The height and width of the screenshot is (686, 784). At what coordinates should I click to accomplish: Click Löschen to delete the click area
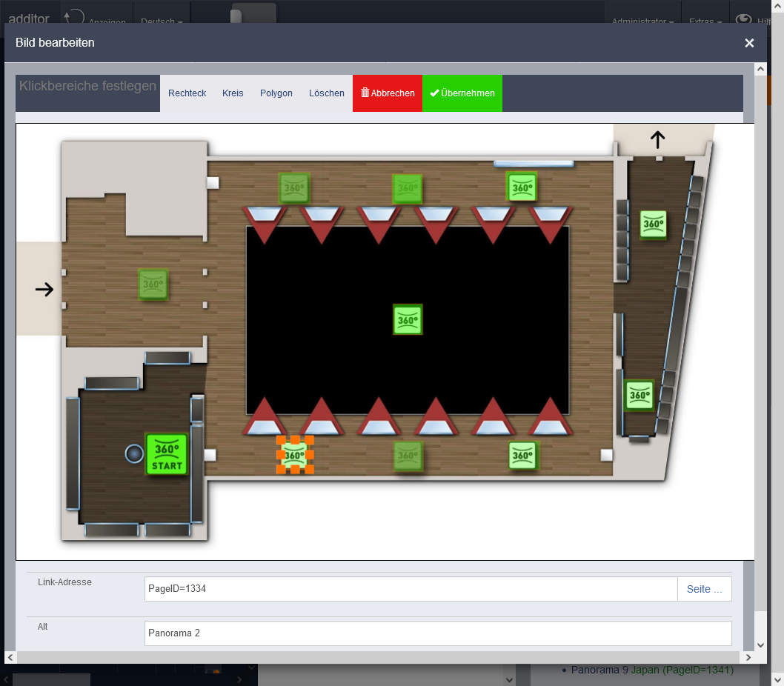coord(327,93)
